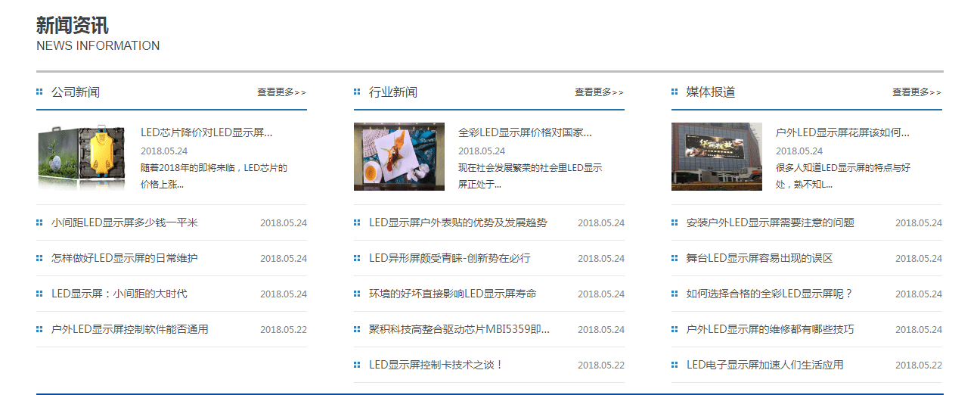Expand 查看更多 under 行业新闻

[x=599, y=92]
